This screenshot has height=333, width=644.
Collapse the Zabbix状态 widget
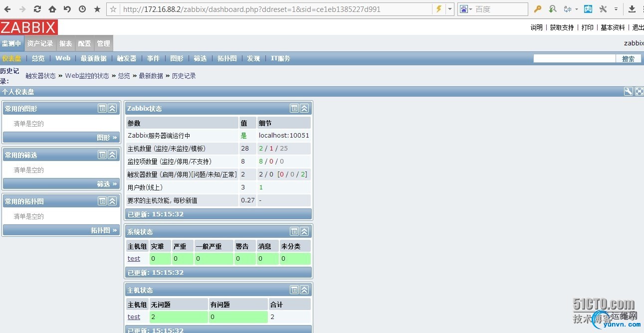click(x=304, y=108)
